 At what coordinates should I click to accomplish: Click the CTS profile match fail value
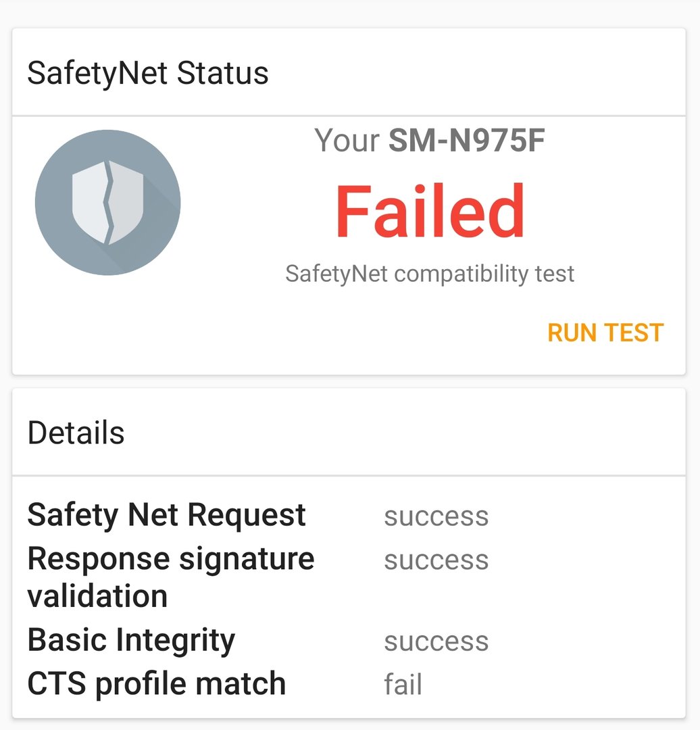(x=403, y=684)
